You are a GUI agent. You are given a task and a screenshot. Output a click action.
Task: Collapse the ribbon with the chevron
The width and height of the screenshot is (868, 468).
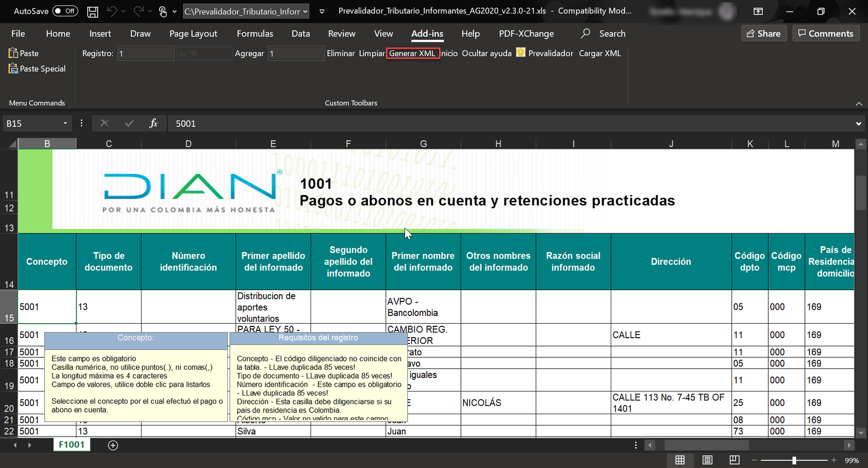[859, 103]
